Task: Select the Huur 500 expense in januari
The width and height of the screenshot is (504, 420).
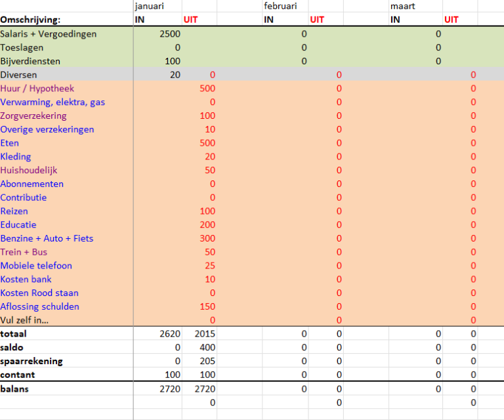Action: (x=207, y=89)
